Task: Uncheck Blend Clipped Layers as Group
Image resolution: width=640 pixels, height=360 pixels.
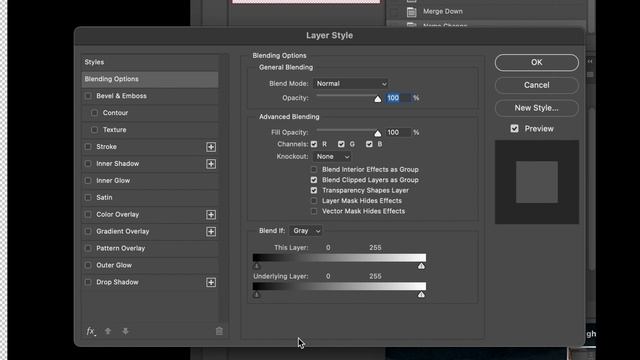Action: pos(314,180)
